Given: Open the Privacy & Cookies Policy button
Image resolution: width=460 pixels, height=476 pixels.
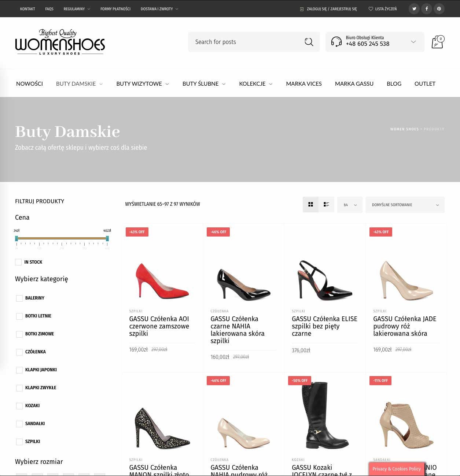Looking at the screenshot, I should [x=397, y=469].
